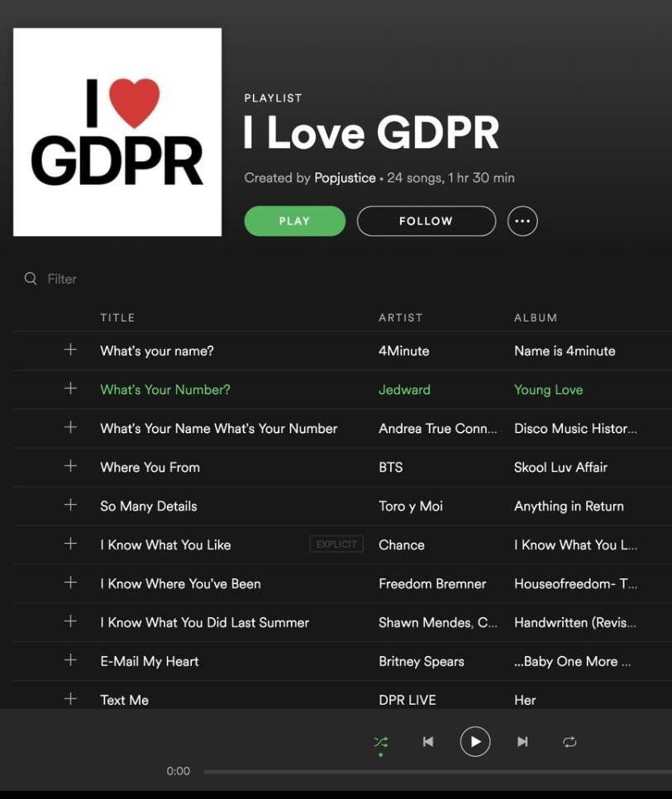Screen dimensions: 672x799
Task: Add "Text Me" with its plus icon
Action: pyautogui.click(x=70, y=699)
